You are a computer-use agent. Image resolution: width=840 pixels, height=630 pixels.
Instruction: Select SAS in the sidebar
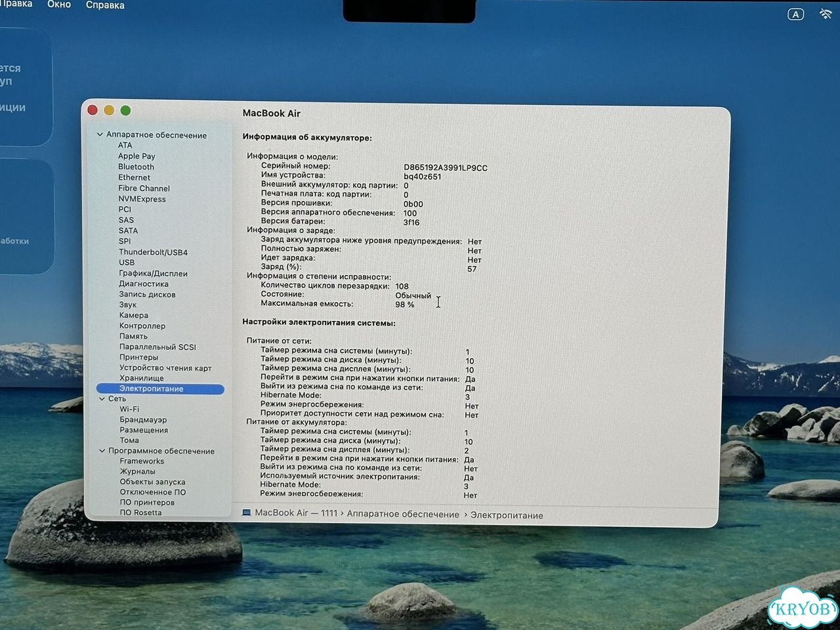pyautogui.click(x=126, y=220)
